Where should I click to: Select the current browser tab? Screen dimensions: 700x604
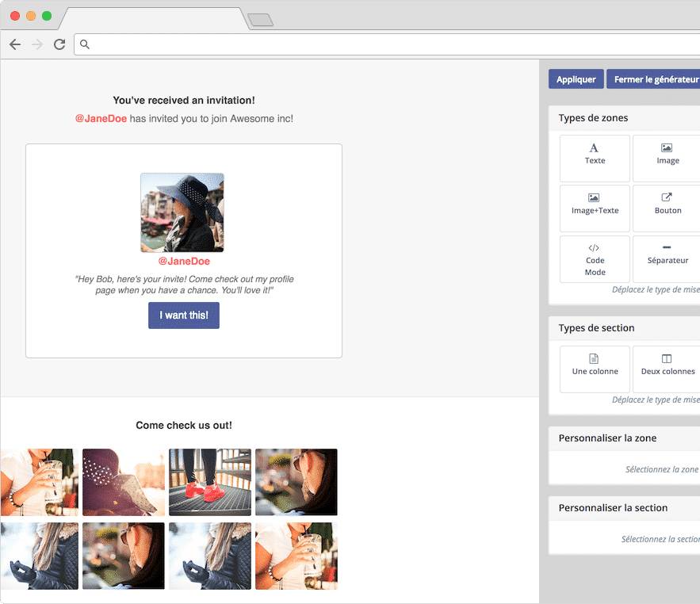[154, 19]
